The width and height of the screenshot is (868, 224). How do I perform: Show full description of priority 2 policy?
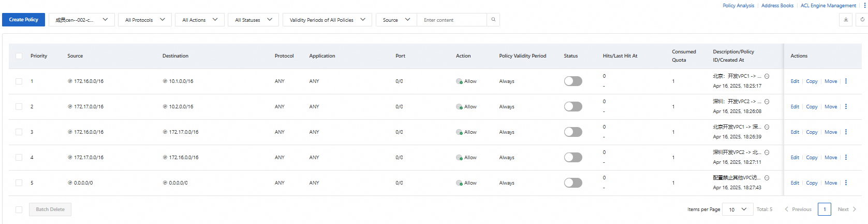tap(767, 102)
